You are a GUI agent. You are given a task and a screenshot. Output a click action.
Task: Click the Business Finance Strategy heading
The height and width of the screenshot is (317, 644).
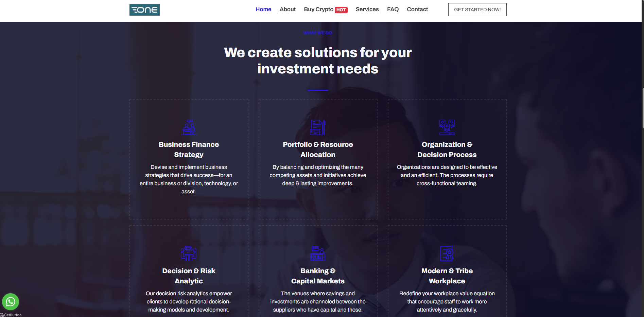pos(189,149)
